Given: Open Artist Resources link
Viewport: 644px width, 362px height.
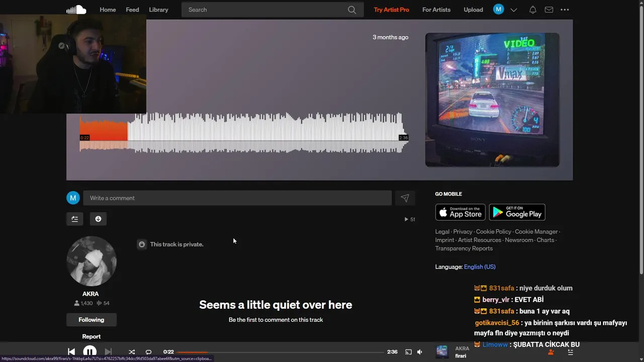Looking at the screenshot, I should coord(480,240).
